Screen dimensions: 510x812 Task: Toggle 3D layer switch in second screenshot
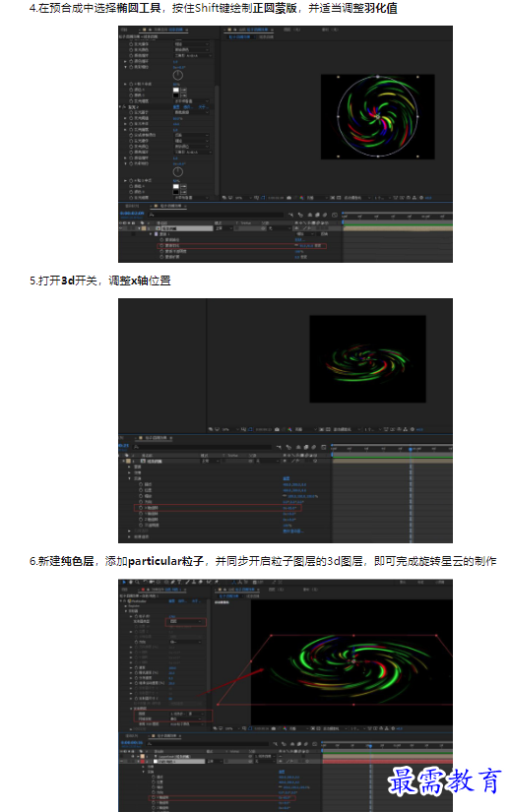click(x=315, y=461)
